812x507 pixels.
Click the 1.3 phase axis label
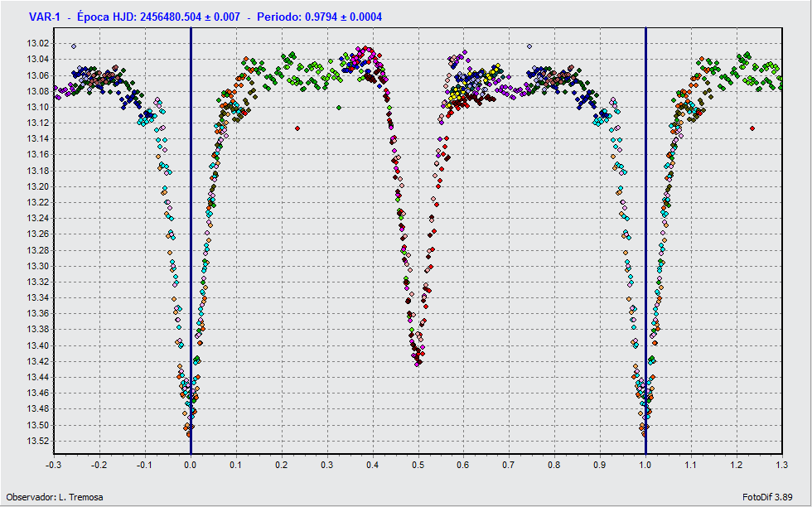coord(781,465)
